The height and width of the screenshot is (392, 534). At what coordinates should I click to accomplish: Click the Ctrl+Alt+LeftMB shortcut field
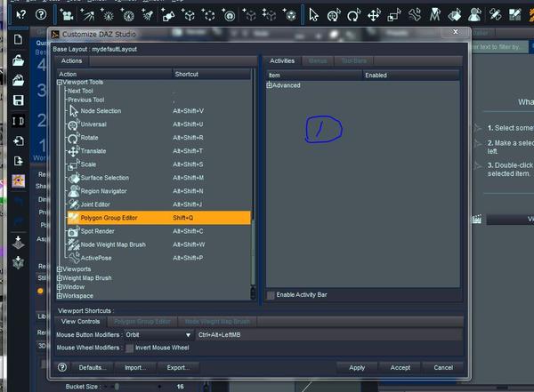(x=329, y=335)
